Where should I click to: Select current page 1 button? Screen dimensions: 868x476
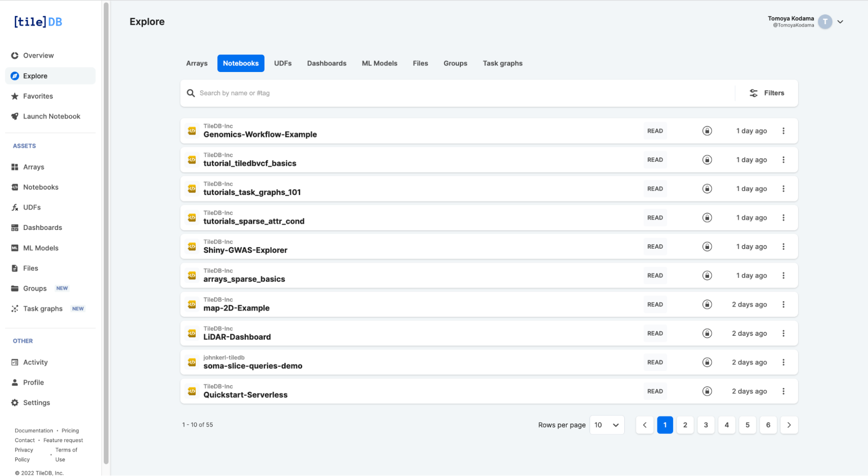(x=665, y=425)
